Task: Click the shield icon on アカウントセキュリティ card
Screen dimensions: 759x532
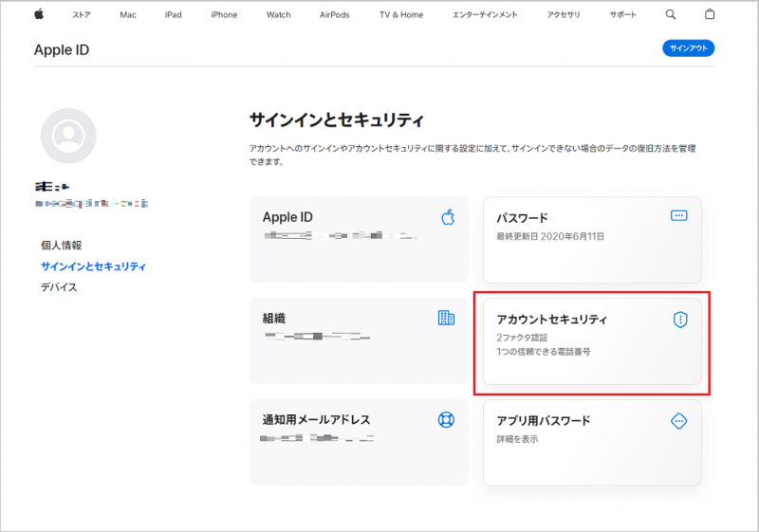Action: pos(679,321)
